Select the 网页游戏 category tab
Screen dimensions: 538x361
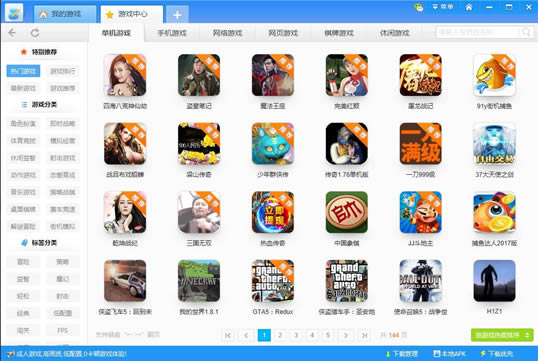coord(283,33)
